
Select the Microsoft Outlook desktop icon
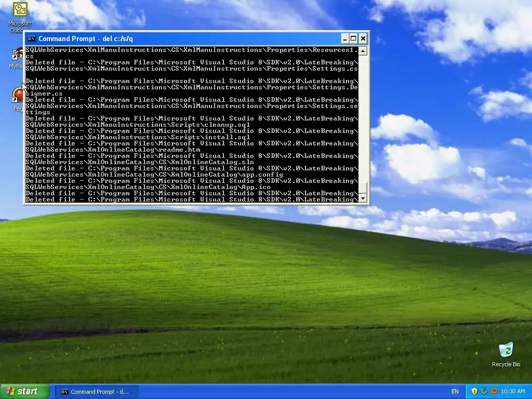[x=20, y=17]
